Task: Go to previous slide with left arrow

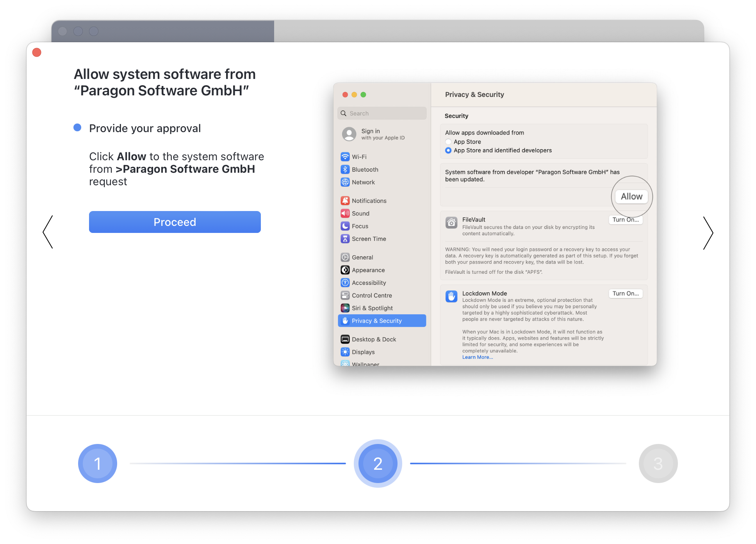Action: tap(48, 232)
